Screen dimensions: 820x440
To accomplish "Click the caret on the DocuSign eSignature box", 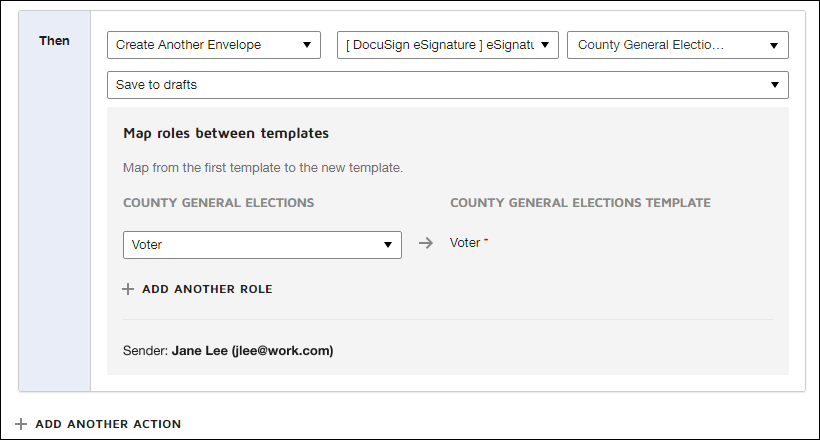I will click(545, 45).
